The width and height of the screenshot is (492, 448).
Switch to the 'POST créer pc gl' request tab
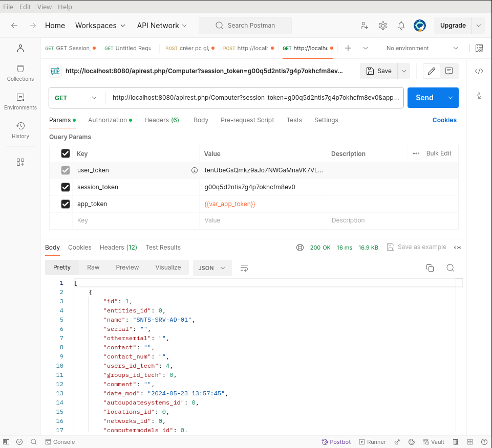coord(190,48)
